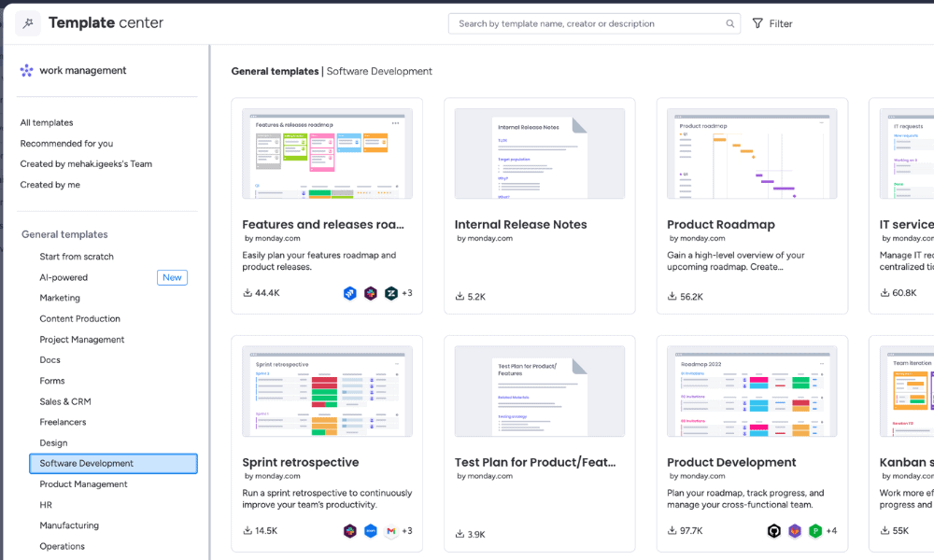The width and height of the screenshot is (934, 560).
Task: Click the Gmail icon on Sprint retrospective card
Action: click(391, 531)
